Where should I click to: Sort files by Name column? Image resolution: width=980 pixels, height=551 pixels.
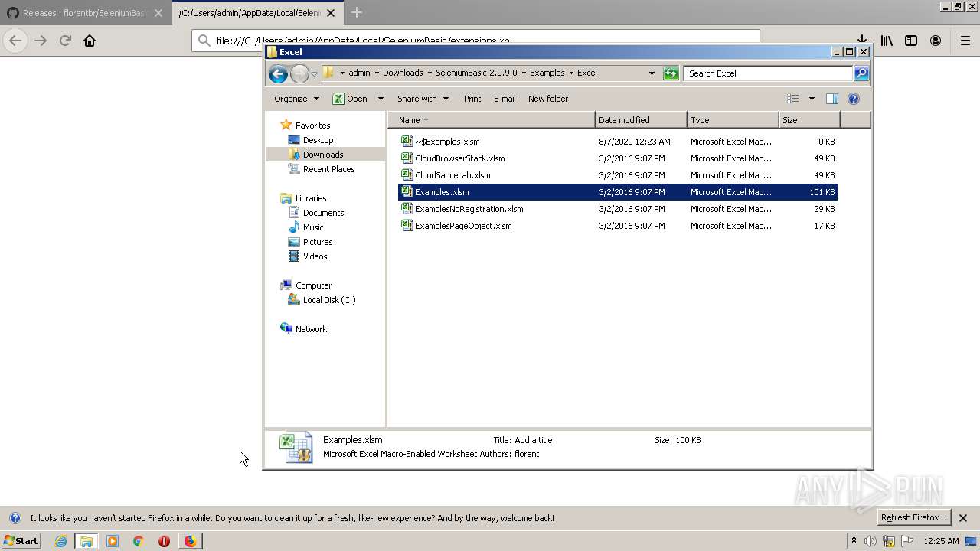pos(492,120)
